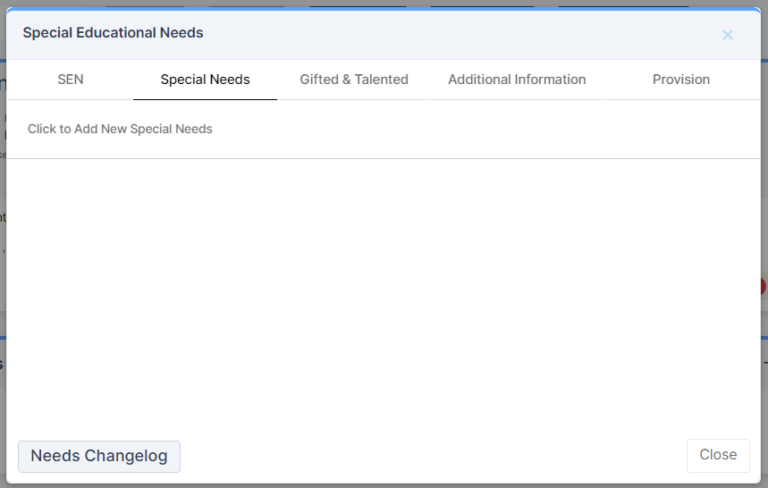Click the empty special needs list area

tap(384, 290)
